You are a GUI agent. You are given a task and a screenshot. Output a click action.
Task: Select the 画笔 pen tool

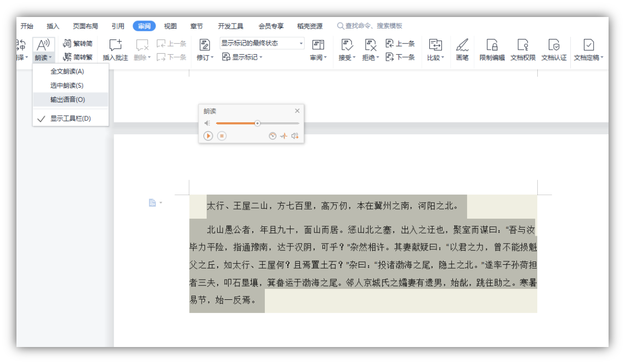[462, 46]
